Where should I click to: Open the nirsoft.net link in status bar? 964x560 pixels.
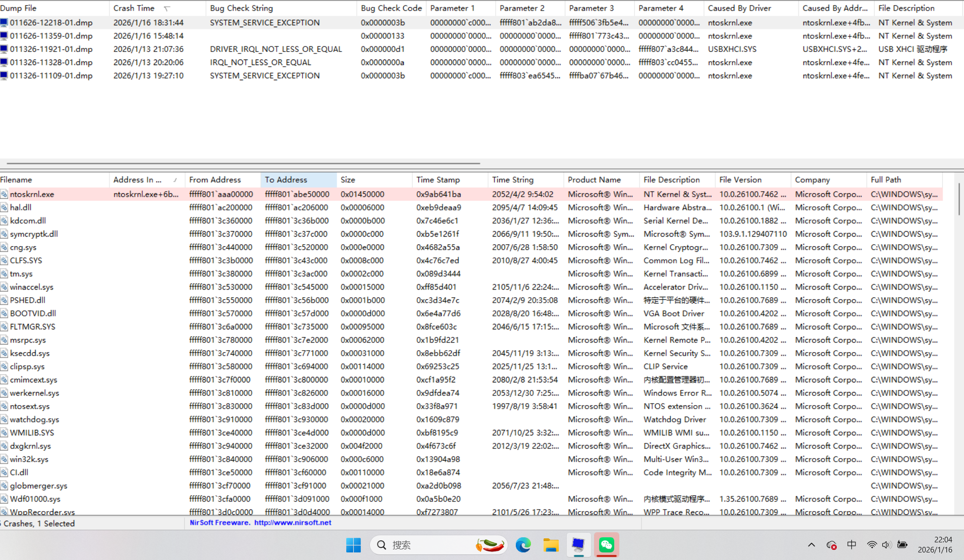[x=293, y=523]
